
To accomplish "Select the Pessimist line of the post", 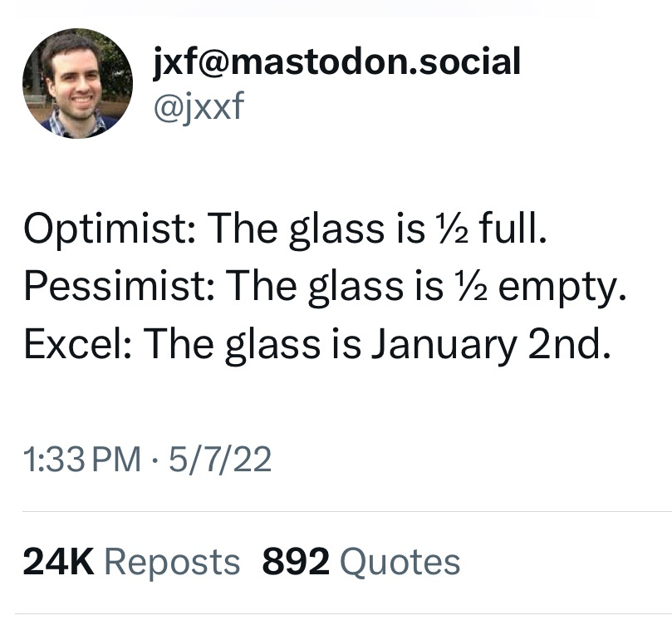I will pyautogui.click(x=326, y=287).
